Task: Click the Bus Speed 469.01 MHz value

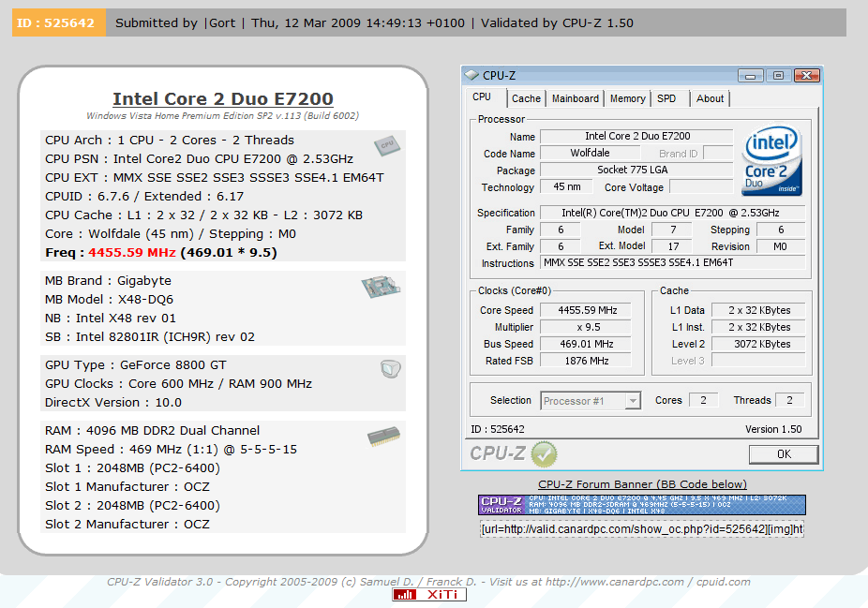Action: 586,344
